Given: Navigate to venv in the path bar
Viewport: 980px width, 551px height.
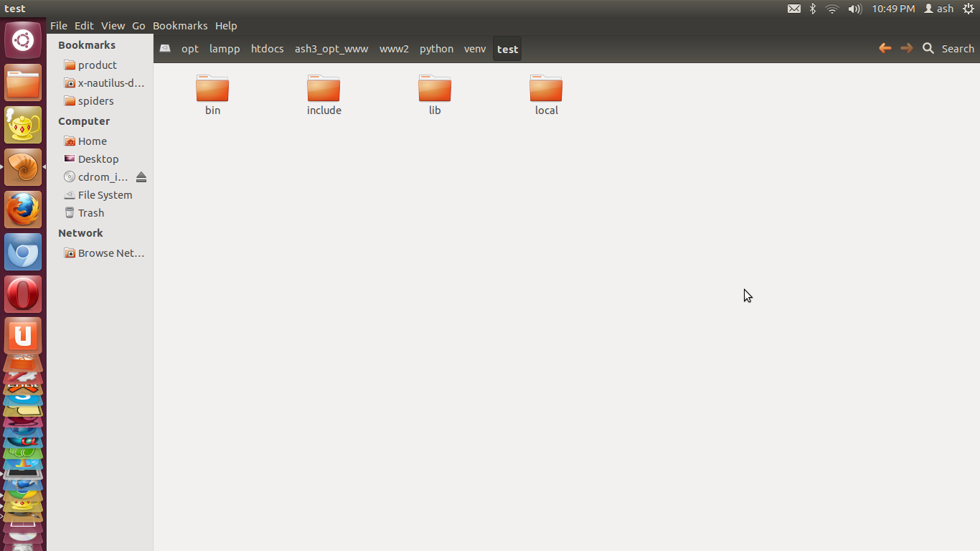Looking at the screenshot, I should [x=475, y=49].
